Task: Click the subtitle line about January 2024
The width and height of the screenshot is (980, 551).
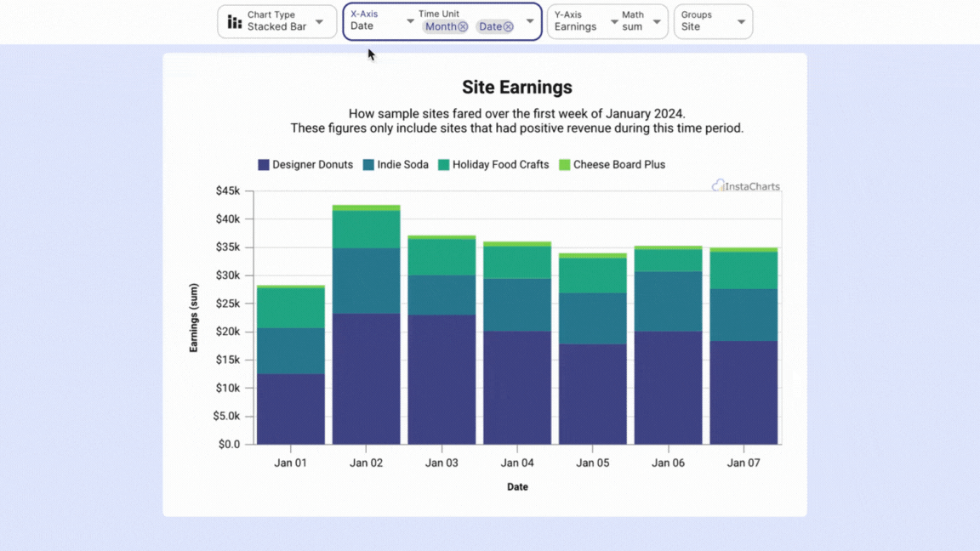Action: (x=517, y=114)
